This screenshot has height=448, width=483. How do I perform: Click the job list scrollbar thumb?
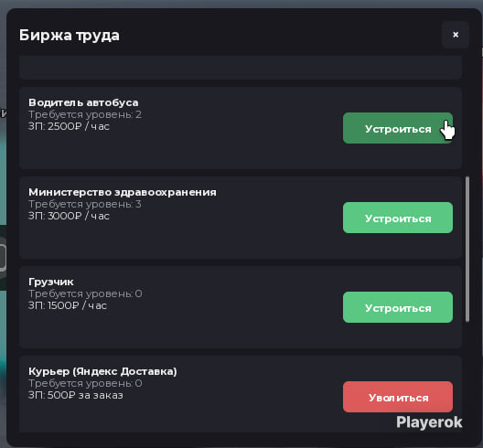(467, 249)
